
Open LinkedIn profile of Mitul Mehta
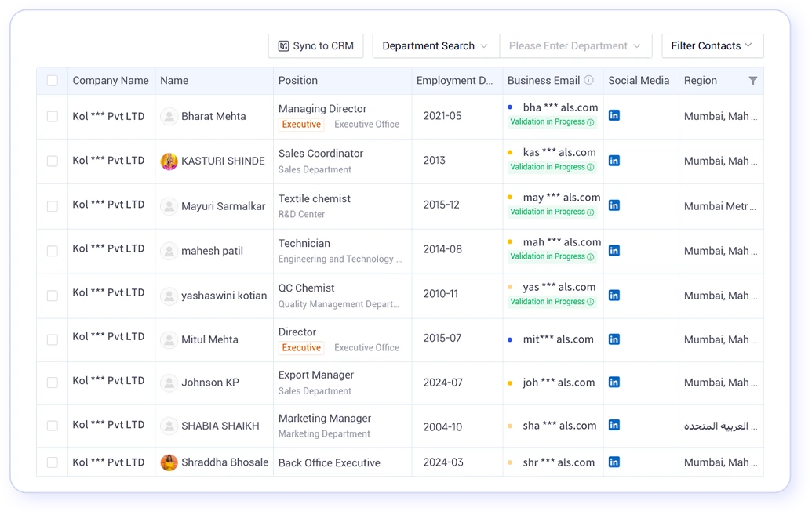pyautogui.click(x=614, y=339)
